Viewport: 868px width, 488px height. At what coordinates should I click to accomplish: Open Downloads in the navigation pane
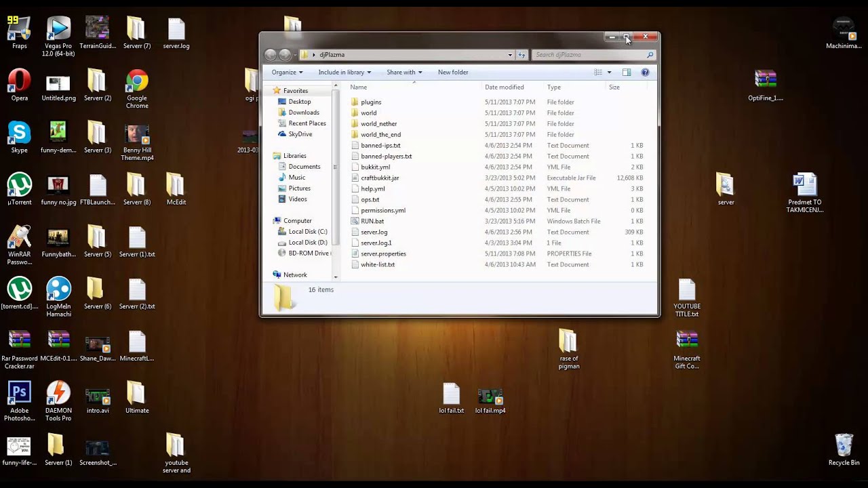tap(304, 113)
